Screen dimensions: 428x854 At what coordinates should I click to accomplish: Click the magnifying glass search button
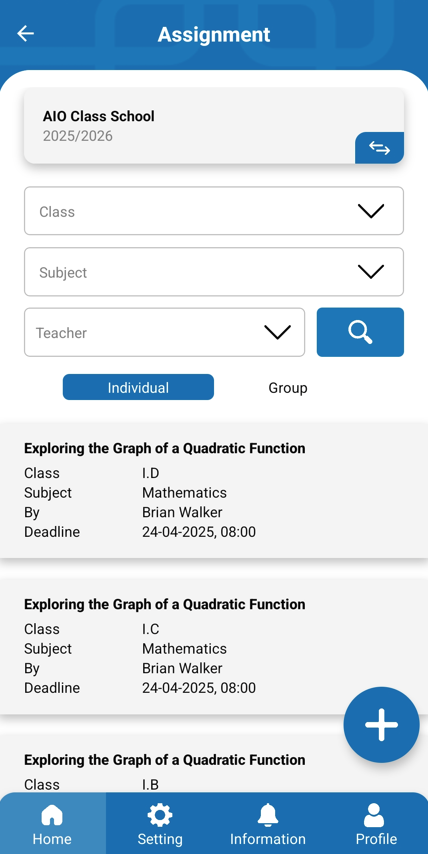tap(360, 332)
